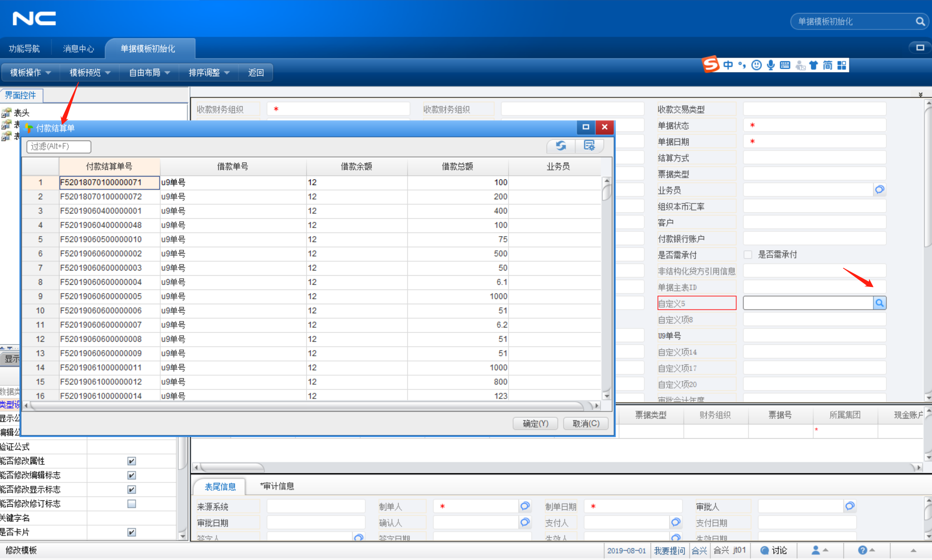Open the Sogou emoji picker icon
This screenshot has height=560, width=932.
[757, 65]
